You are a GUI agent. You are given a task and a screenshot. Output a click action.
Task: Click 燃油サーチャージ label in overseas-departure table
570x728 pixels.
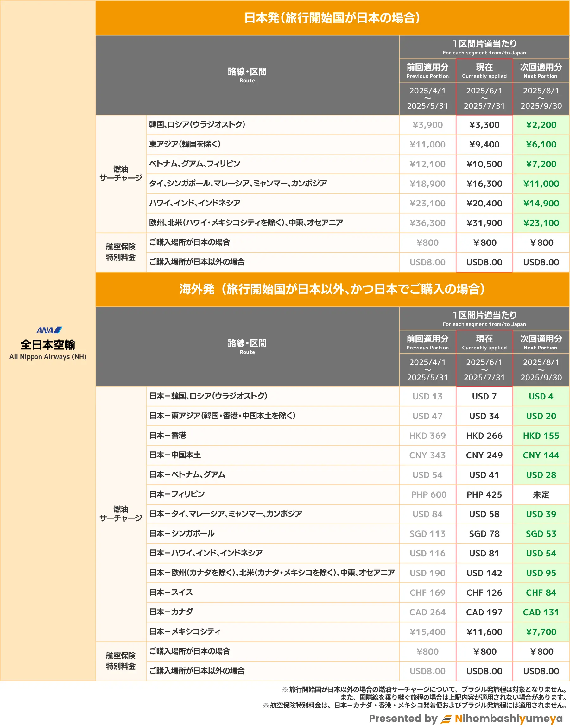121,514
